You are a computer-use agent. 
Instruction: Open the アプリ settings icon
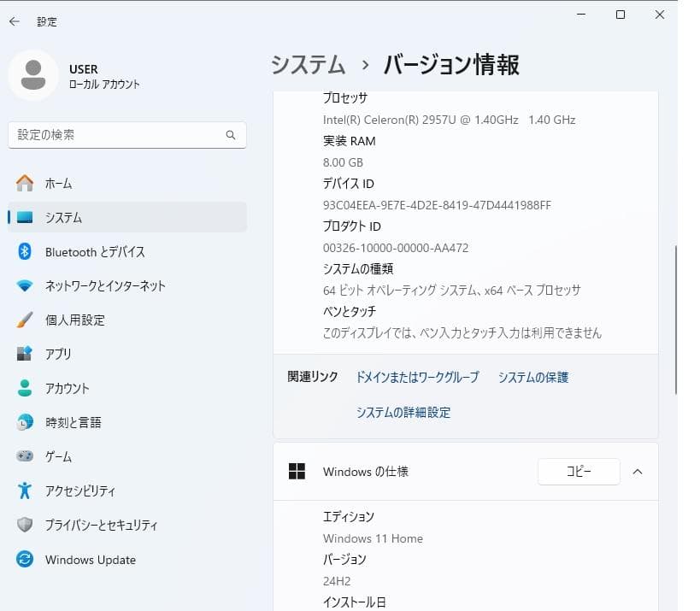click(x=25, y=354)
